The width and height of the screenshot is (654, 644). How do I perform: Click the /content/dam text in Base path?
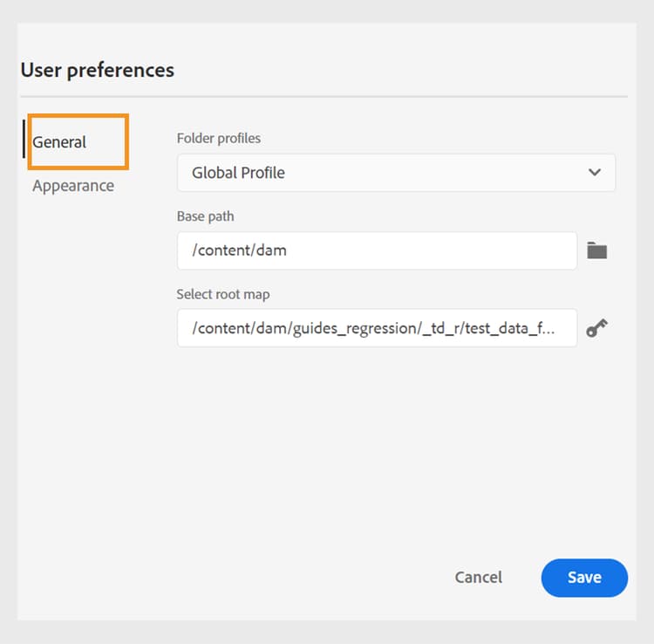[x=239, y=251]
